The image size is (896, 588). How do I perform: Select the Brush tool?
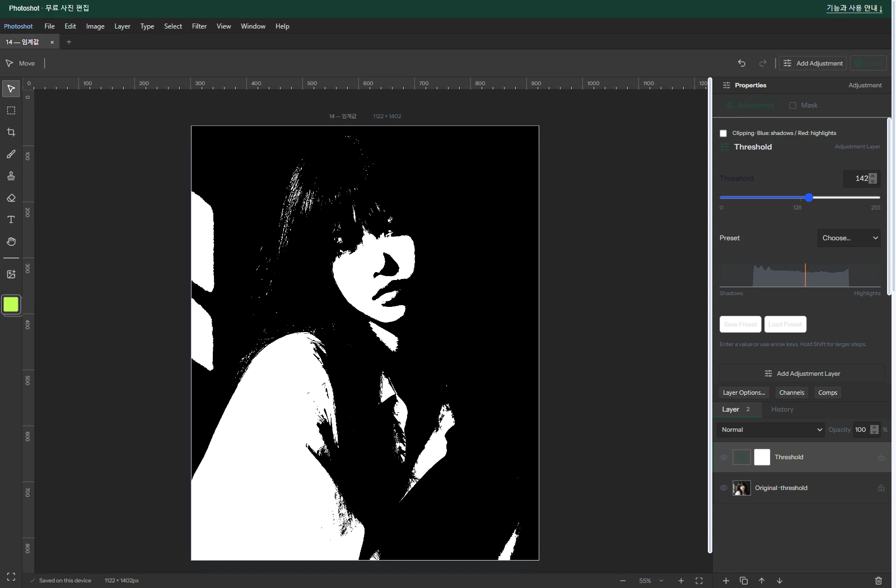(x=11, y=154)
